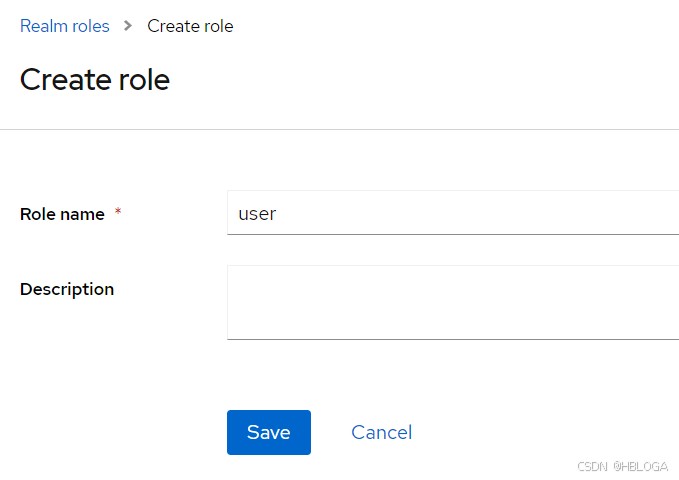
Task: Click the Description label
Action: (67, 289)
